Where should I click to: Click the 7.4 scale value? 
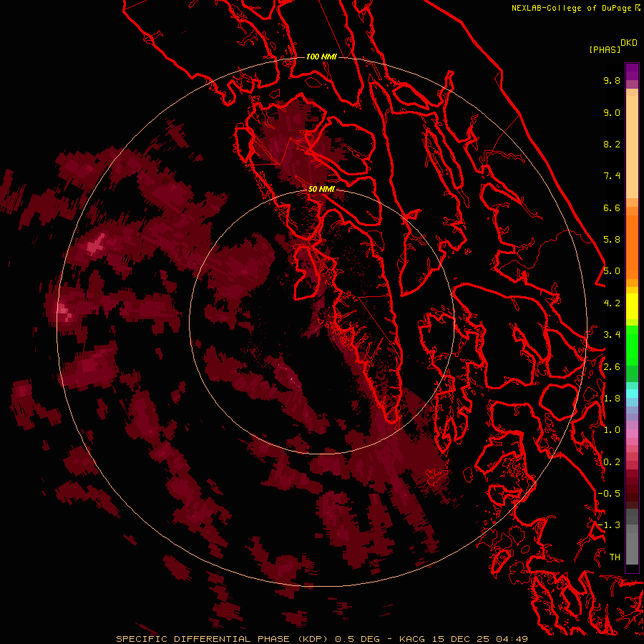point(612,176)
